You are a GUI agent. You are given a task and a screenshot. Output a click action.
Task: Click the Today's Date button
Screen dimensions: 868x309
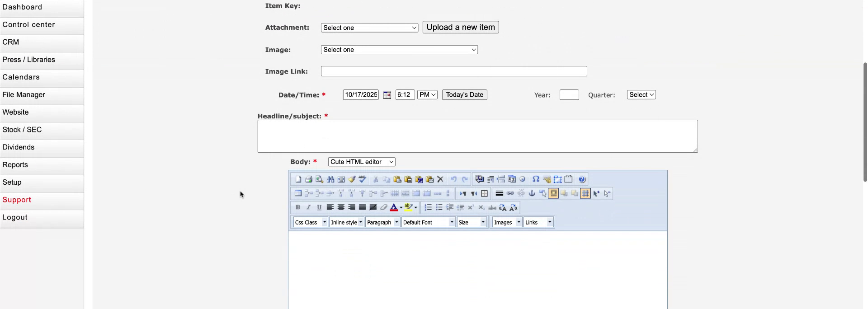464,95
